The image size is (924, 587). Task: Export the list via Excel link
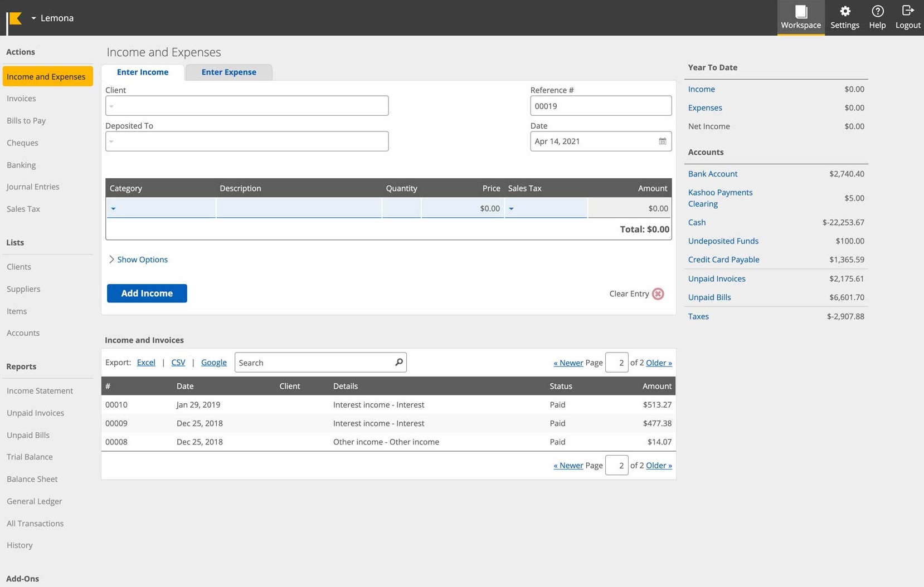point(146,363)
